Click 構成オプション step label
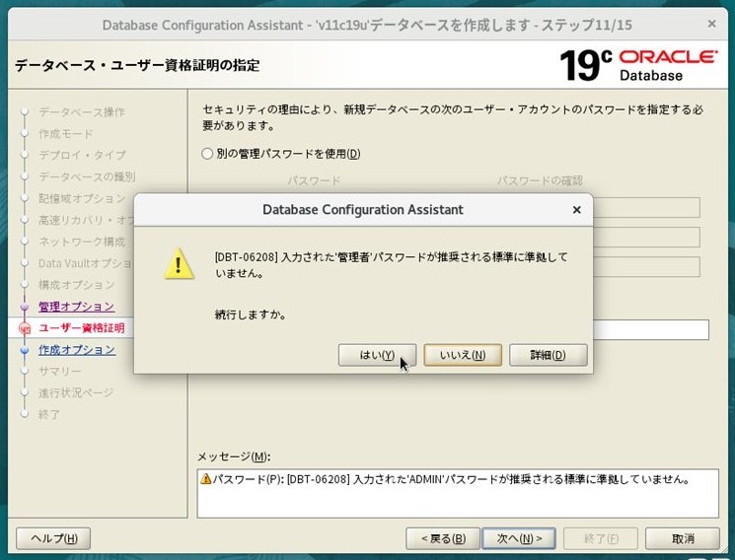 [76, 285]
